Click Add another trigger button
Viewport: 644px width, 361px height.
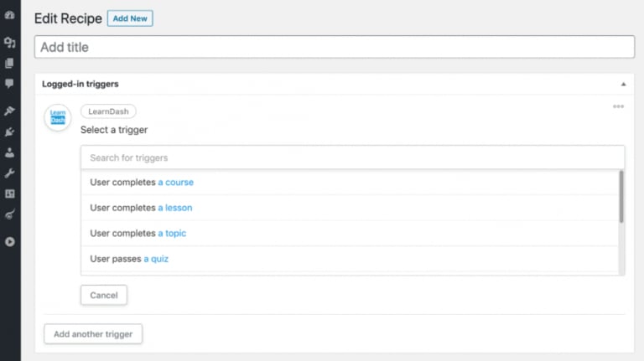(93, 334)
